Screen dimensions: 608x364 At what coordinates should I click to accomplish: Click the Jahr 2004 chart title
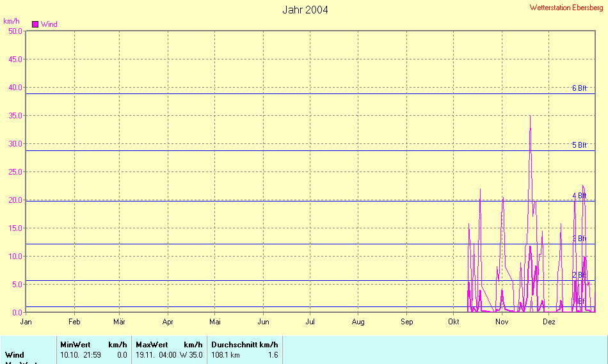pyautogui.click(x=305, y=10)
